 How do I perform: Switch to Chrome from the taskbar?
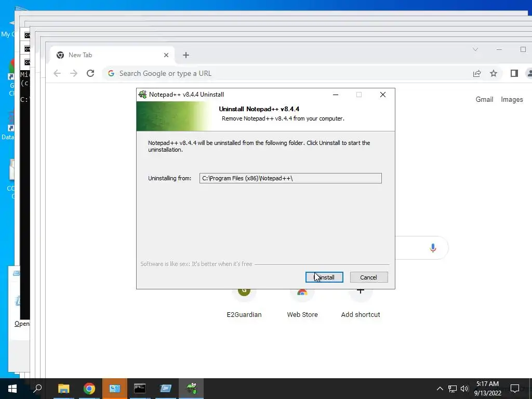click(x=89, y=389)
